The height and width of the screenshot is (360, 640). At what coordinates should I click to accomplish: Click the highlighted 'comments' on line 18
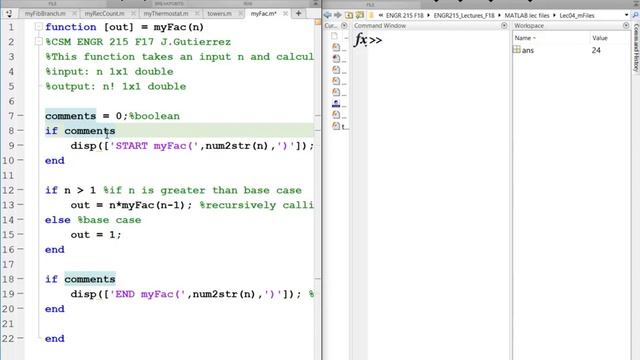[x=90, y=279]
